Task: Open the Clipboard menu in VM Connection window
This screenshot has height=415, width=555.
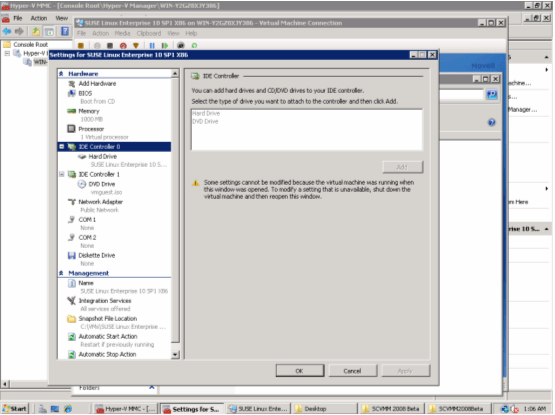Action: (149, 33)
